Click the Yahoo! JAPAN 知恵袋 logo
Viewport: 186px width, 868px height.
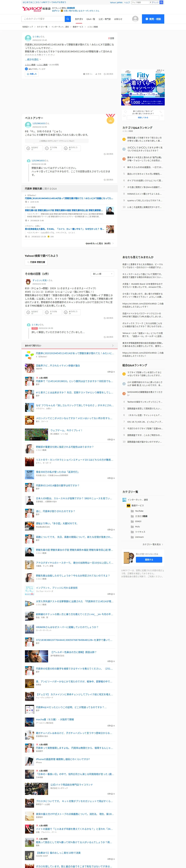[x=36, y=9]
